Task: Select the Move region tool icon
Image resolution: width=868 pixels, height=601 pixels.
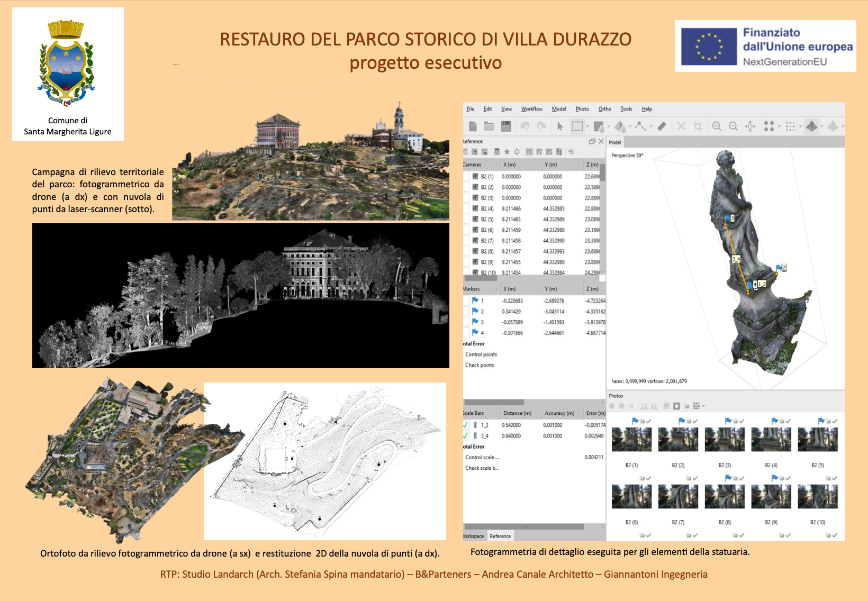Action: [599, 126]
